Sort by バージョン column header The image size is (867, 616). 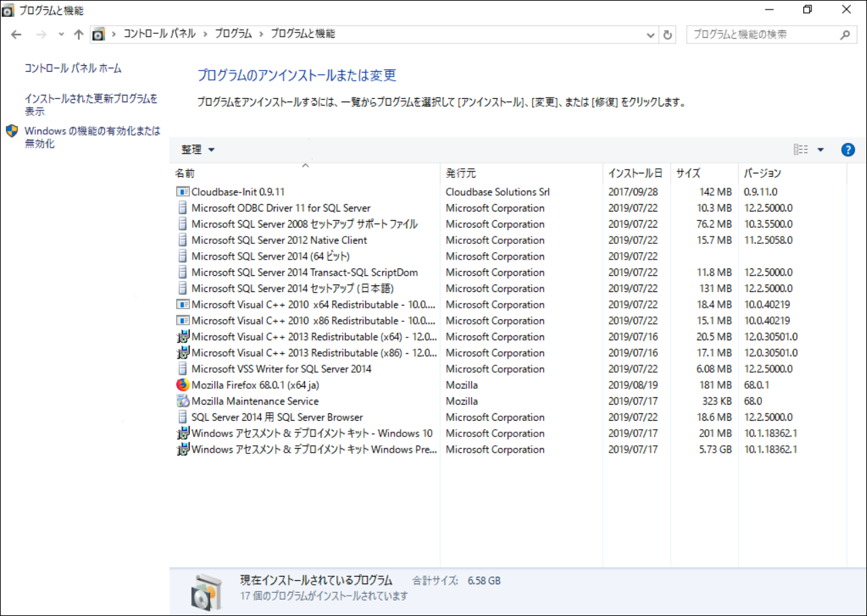tap(792, 173)
